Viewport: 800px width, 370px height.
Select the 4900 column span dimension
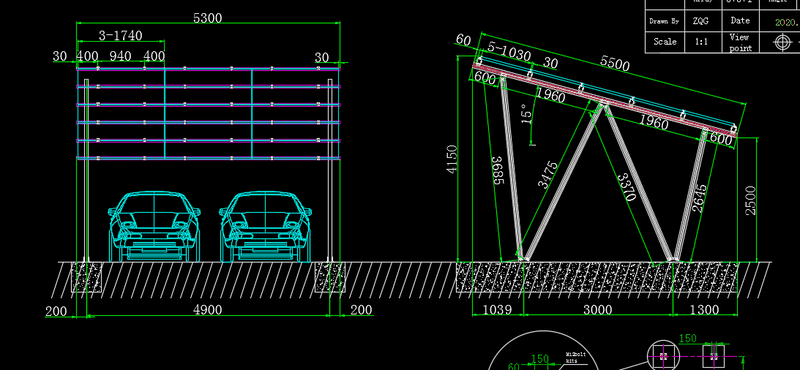207,310
